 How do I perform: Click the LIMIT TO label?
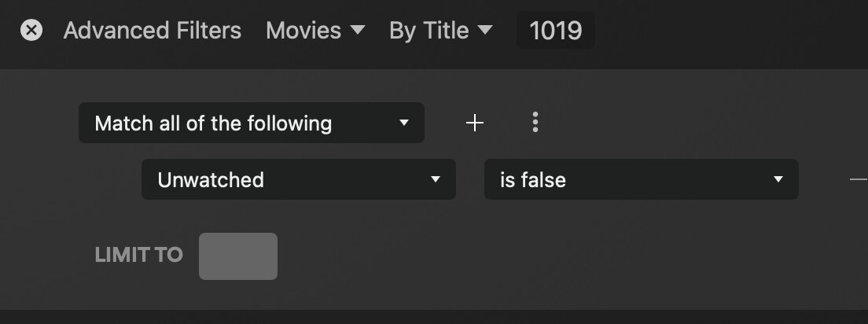[138, 255]
